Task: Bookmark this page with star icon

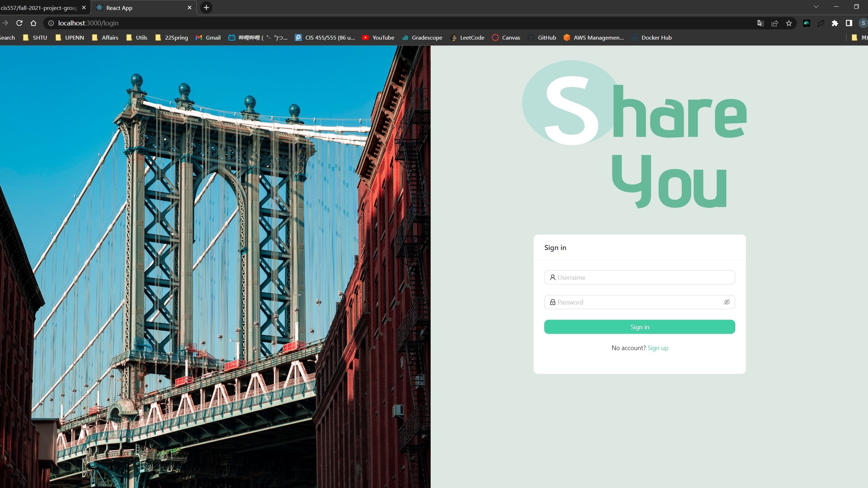Action: coord(789,23)
